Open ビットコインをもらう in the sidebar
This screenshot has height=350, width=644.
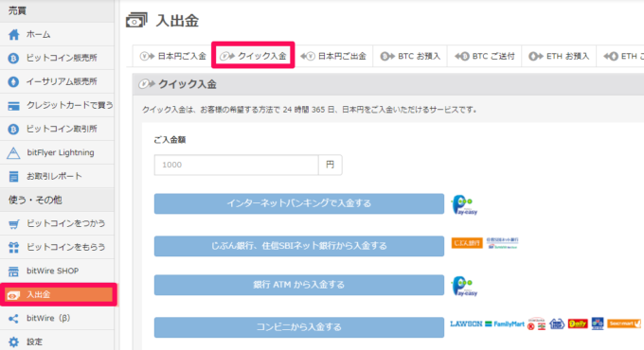click(x=57, y=248)
